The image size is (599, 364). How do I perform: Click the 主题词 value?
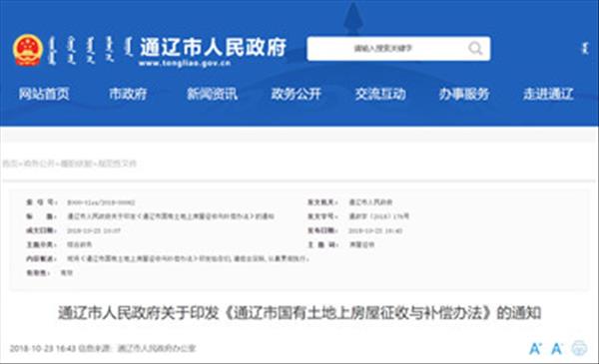(361, 244)
